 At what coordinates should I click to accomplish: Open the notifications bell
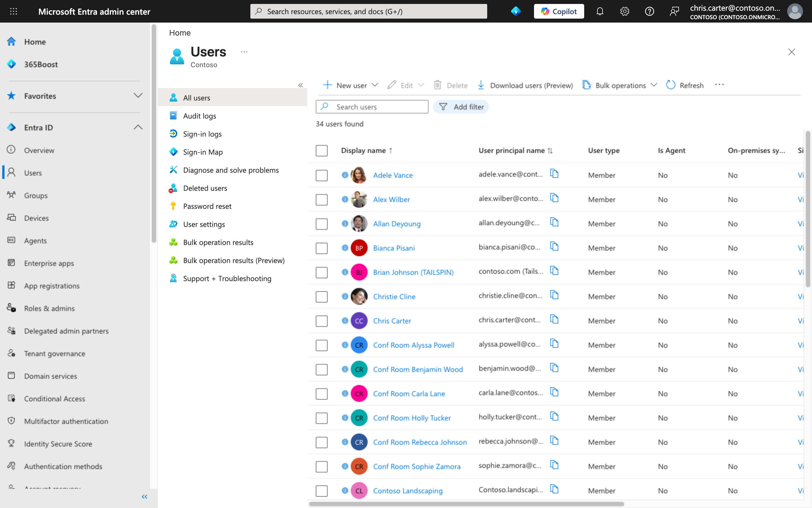(x=600, y=11)
